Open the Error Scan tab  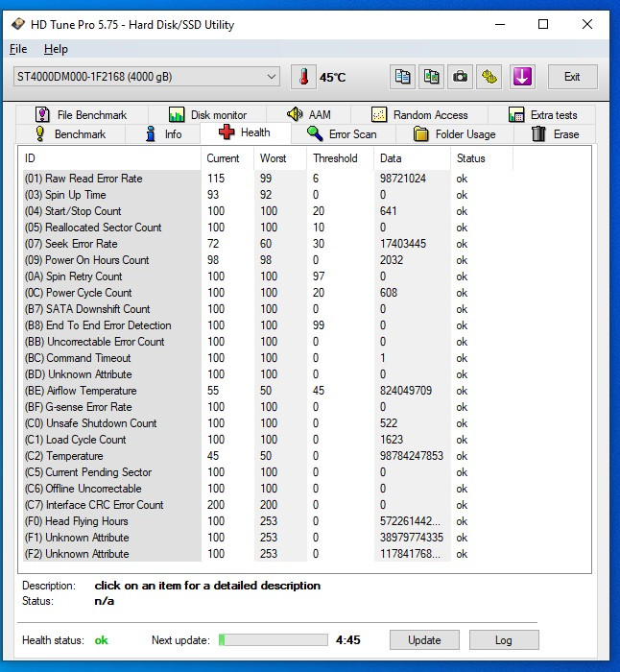(x=342, y=134)
